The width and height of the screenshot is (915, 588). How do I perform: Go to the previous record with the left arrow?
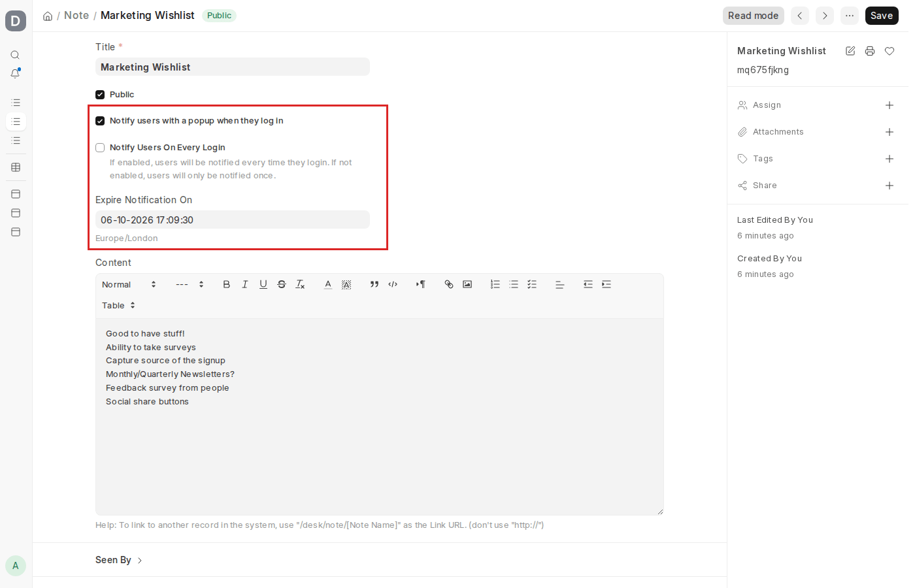800,16
